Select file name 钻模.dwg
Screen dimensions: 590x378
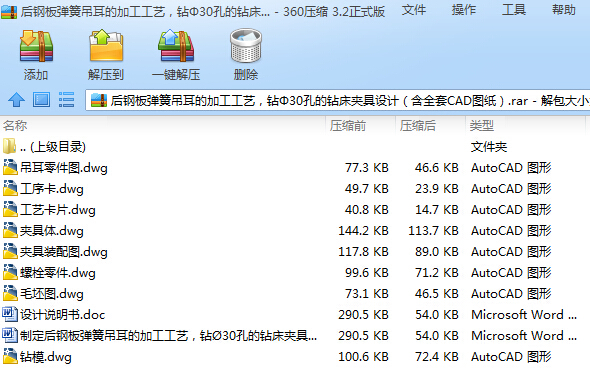pos(46,357)
